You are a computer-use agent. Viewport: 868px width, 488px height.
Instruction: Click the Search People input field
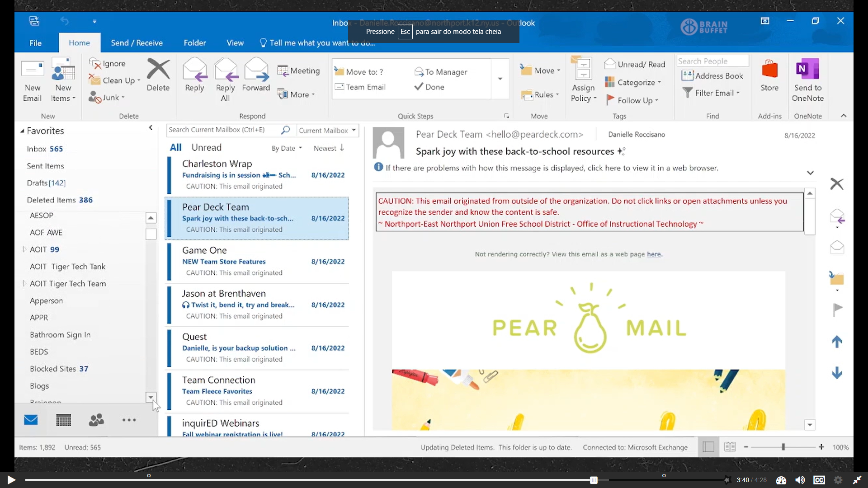pyautogui.click(x=712, y=61)
